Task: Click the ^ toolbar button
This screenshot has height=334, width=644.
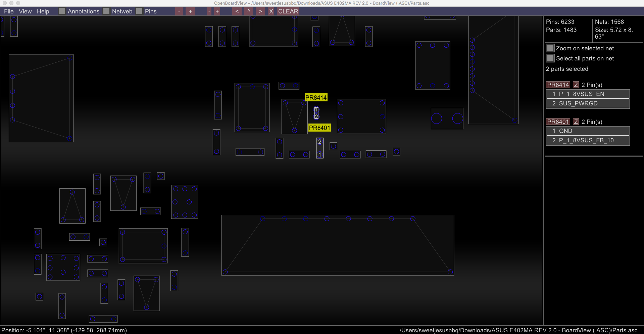Action: tap(249, 11)
